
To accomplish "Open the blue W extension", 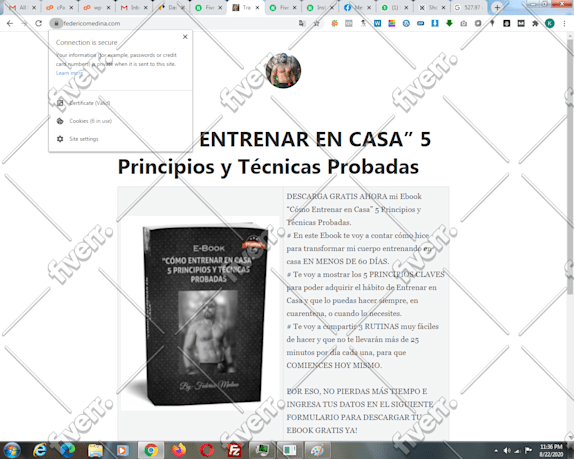I will (377, 23).
